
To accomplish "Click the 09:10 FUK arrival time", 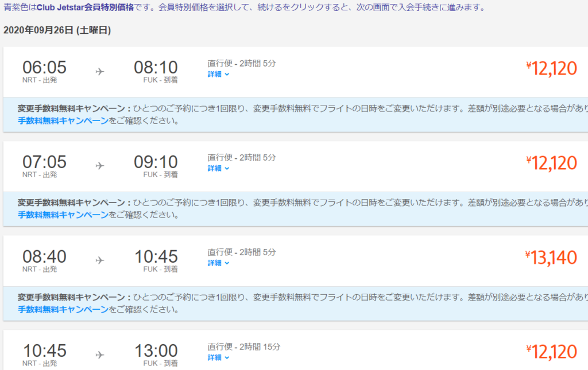I will point(156,162).
